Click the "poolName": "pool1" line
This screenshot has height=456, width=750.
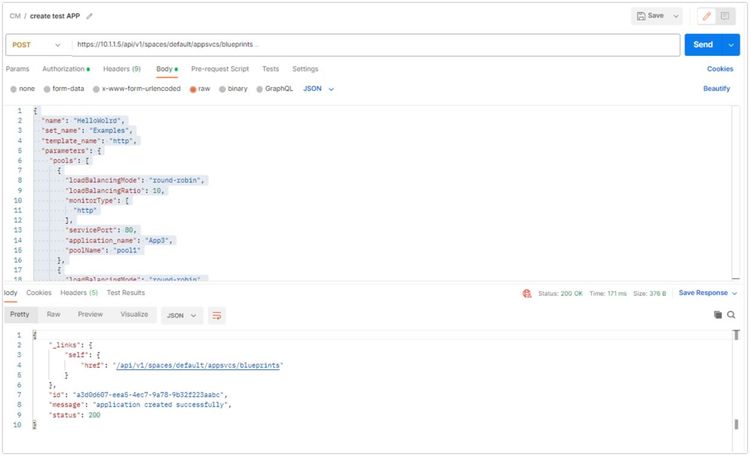(x=103, y=250)
